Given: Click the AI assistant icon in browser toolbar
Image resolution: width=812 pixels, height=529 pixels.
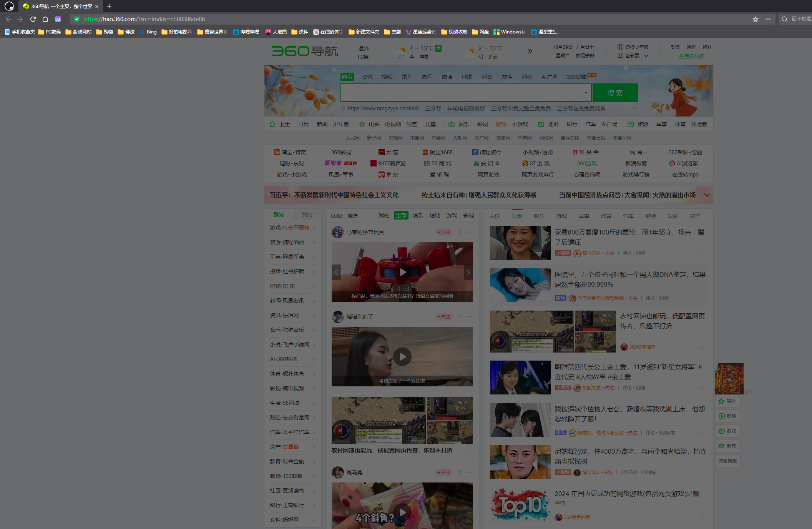Looking at the screenshot, I should point(58,19).
